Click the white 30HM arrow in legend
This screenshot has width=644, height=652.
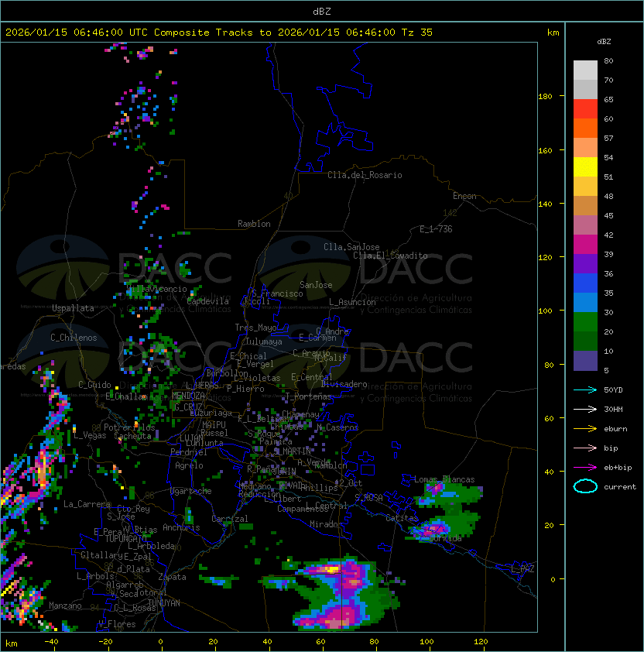(x=585, y=409)
